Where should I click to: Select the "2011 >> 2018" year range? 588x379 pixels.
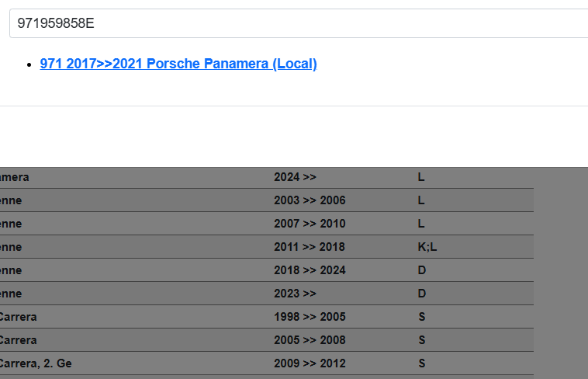click(x=310, y=247)
